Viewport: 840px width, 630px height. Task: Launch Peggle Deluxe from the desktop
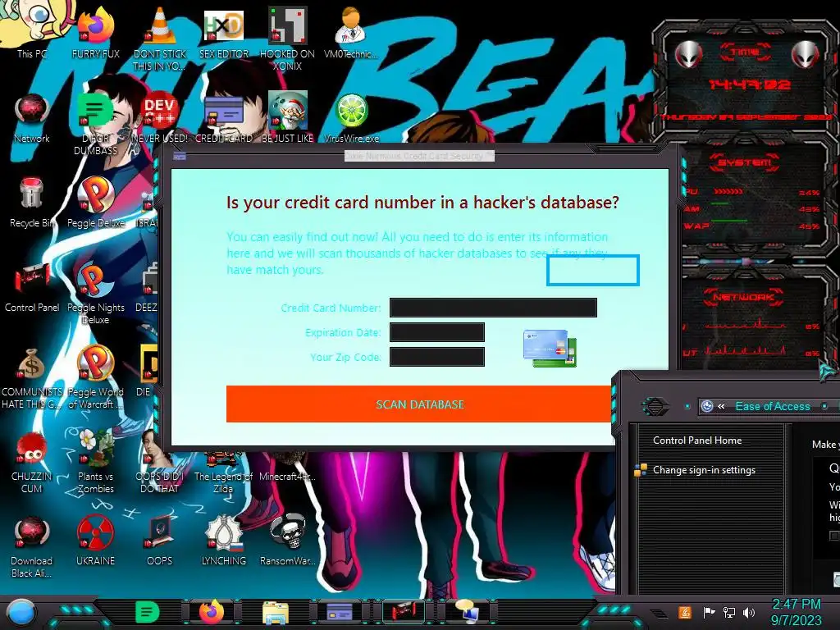click(96, 203)
